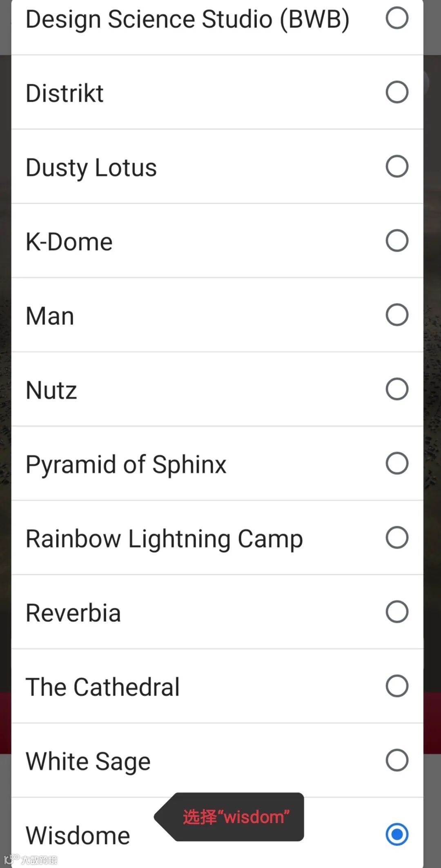The width and height of the screenshot is (441, 868).
Task: Select the Distrikt radio button
Action: point(397,92)
